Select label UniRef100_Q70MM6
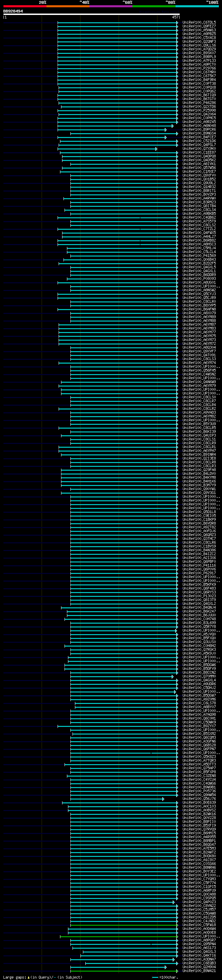 199,677
